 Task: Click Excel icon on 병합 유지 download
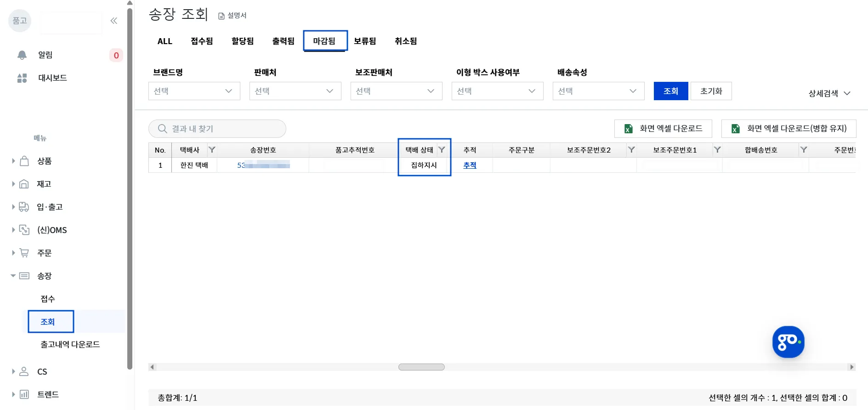click(736, 129)
